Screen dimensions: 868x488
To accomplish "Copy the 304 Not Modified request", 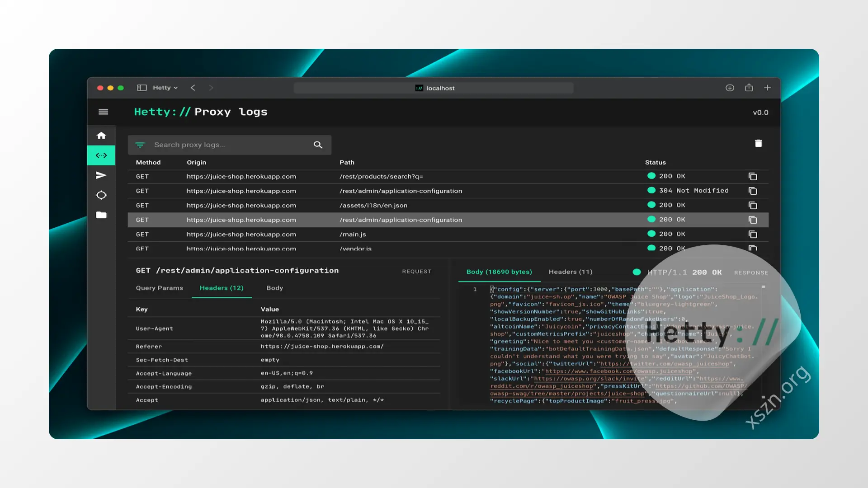I will [x=753, y=191].
